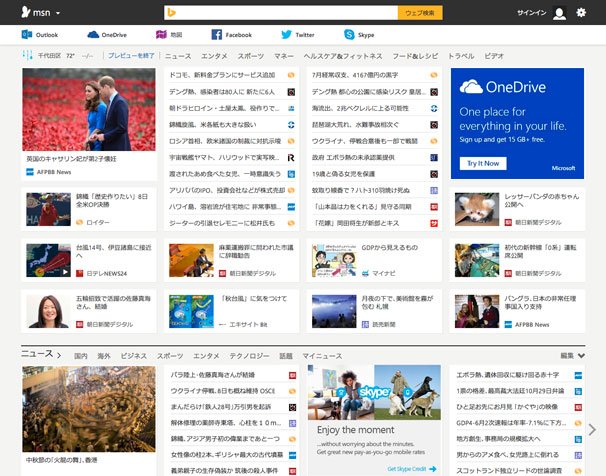The width and height of the screenshot is (606, 476).
Task: Click 朝日新聞デジタル icon under red panda story
Action: coord(508,222)
